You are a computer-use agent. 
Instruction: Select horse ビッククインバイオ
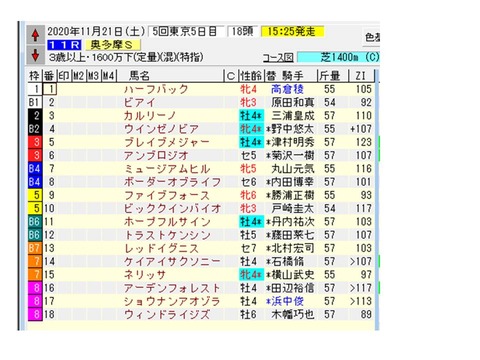click(x=172, y=208)
